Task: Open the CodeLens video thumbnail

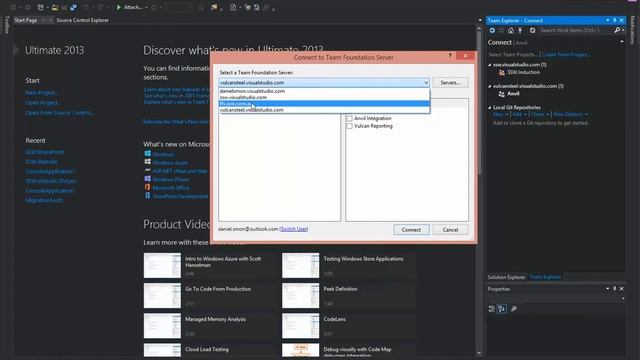Action: (x=300, y=326)
